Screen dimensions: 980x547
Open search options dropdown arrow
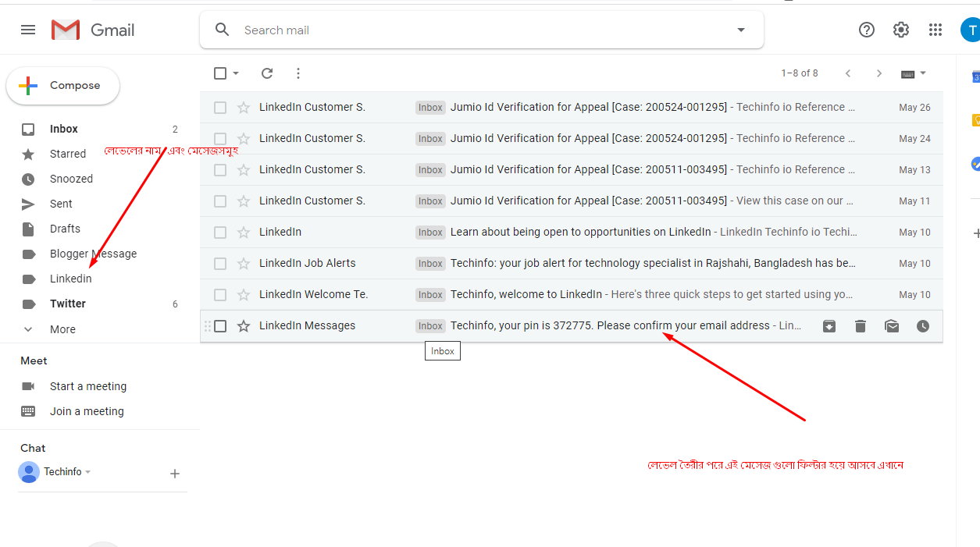(741, 30)
